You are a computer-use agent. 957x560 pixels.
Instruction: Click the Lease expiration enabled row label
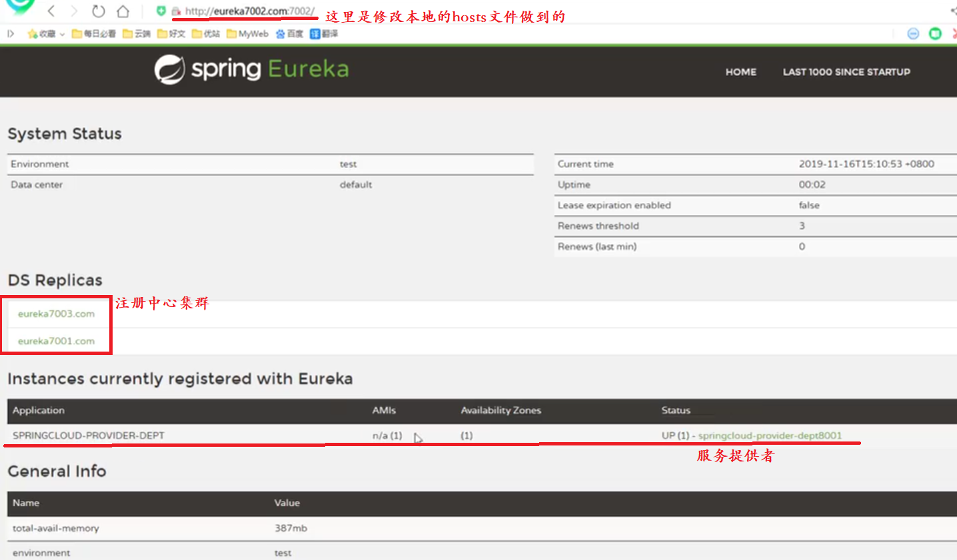click(x=614, y=205)
